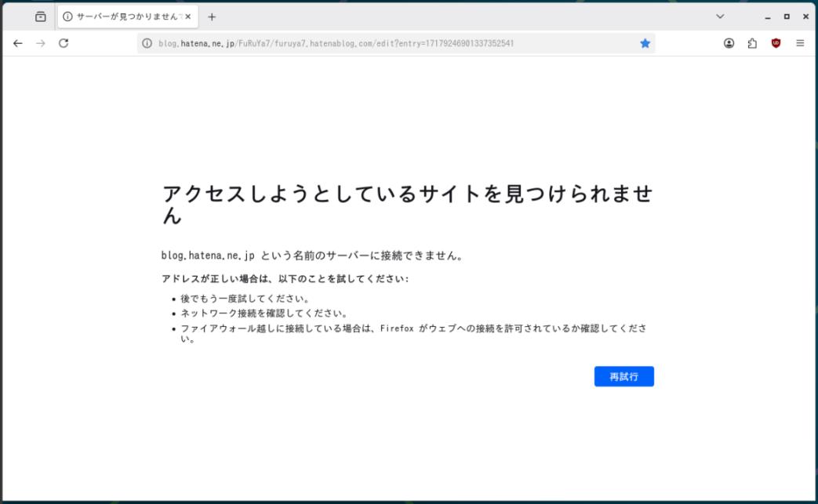Screen dimensions: 818x504
Task: Click the text ネットワーク接続を確認してください。
Action: pyautogui.click(x=265, y=314)
